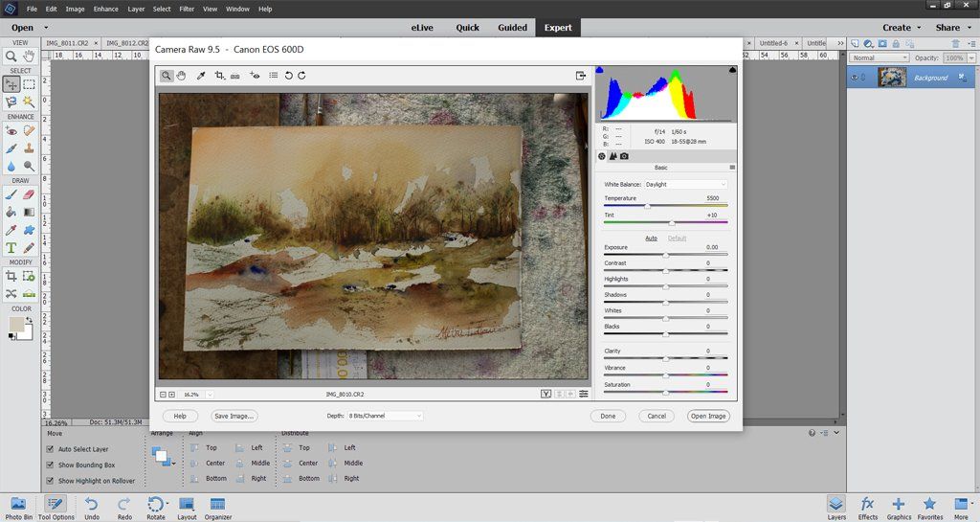
Task: Select the Gradient tool
Action: [29, 213]
